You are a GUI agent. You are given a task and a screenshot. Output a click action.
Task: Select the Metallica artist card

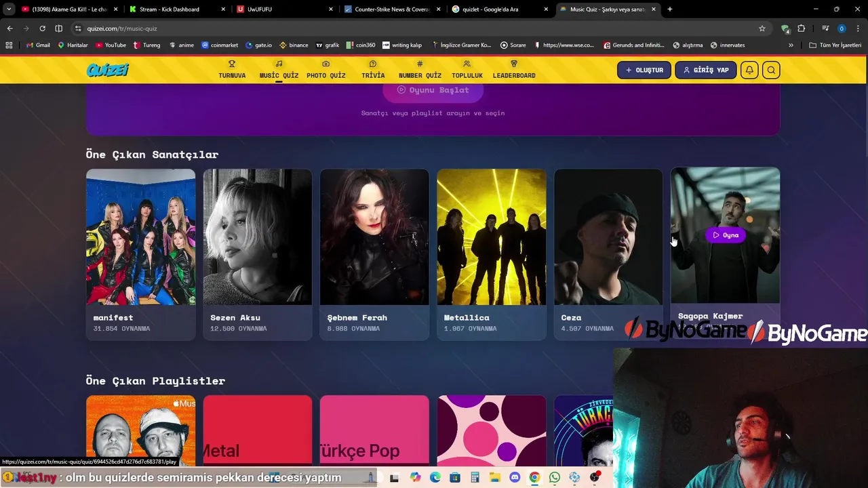click(x=492, y=254)
